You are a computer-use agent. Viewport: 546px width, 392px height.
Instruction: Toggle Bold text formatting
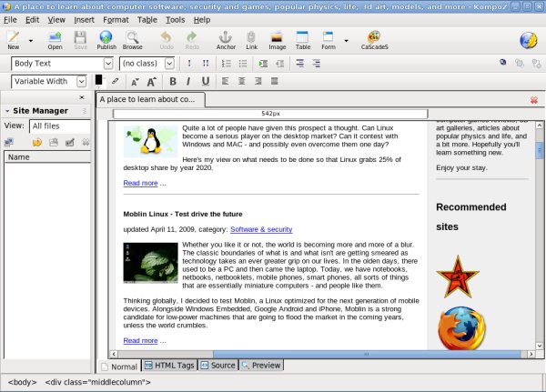[174, 82]
